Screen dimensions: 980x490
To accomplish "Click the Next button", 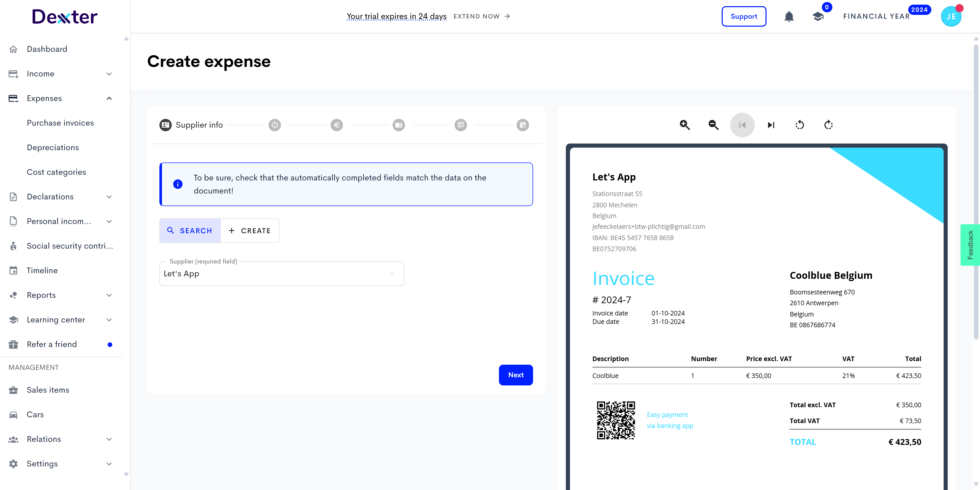I will pyautogui.click(x=515, y=375).
